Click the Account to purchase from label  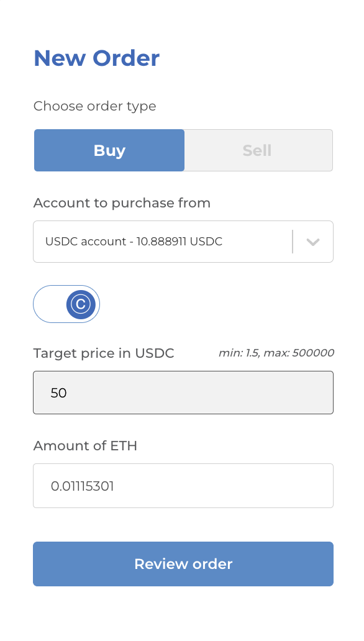122,202
